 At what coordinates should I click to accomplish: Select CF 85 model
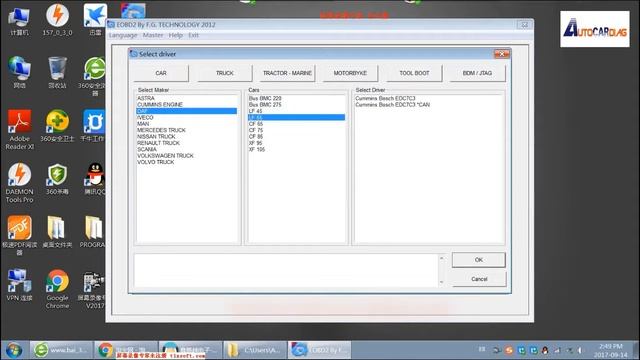[x=296, y=137]
